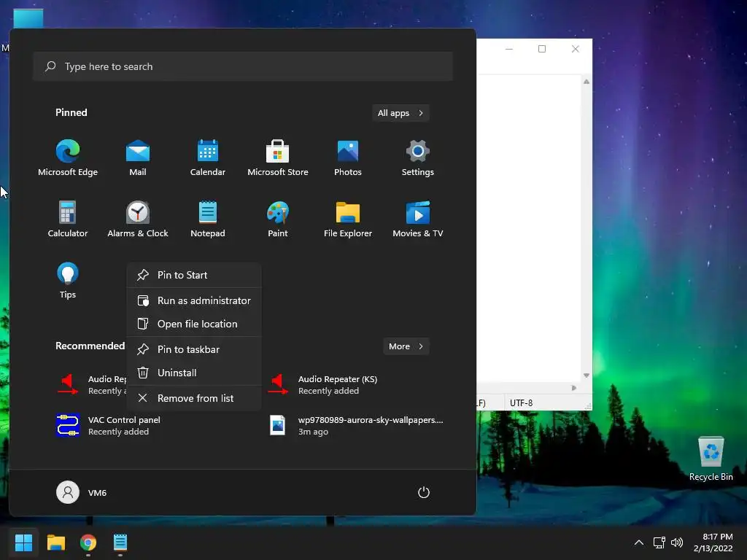This screenshot has width=747, height=560.
Task: Choose Pin to taskbar
Action: pyautogui.click(x=194, y=349)
